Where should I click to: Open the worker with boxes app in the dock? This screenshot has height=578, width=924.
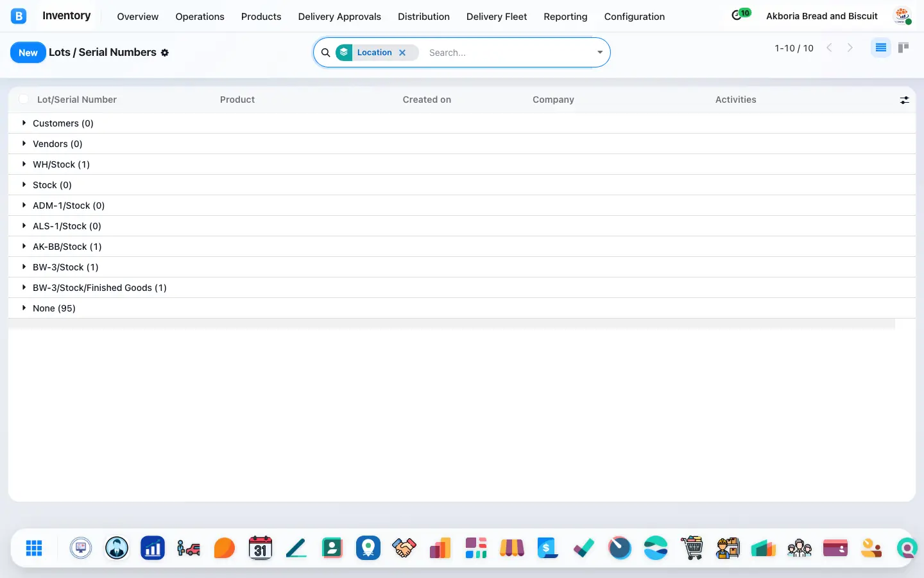pos(728,548)
